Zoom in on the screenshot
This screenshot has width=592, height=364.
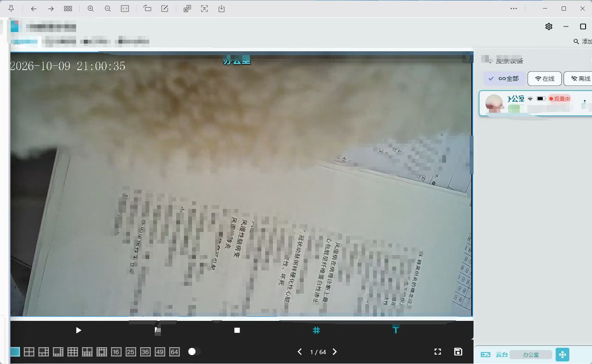tap(91, 9)
